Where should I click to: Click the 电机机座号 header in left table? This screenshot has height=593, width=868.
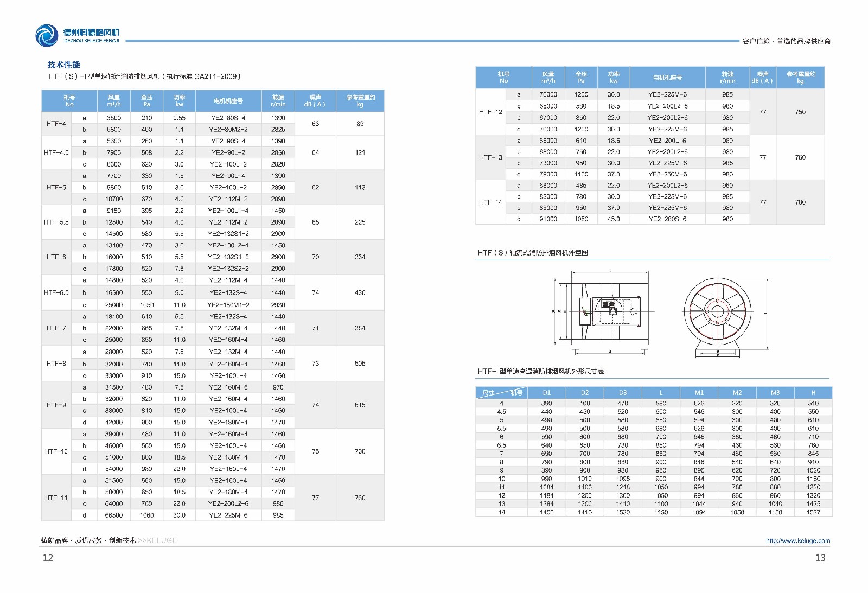(228, 101)
